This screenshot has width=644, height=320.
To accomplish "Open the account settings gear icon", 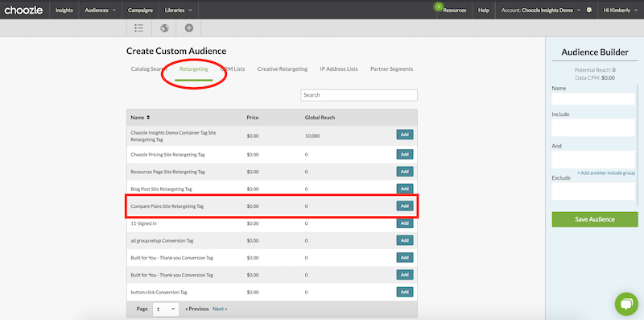I will [589, 10].
